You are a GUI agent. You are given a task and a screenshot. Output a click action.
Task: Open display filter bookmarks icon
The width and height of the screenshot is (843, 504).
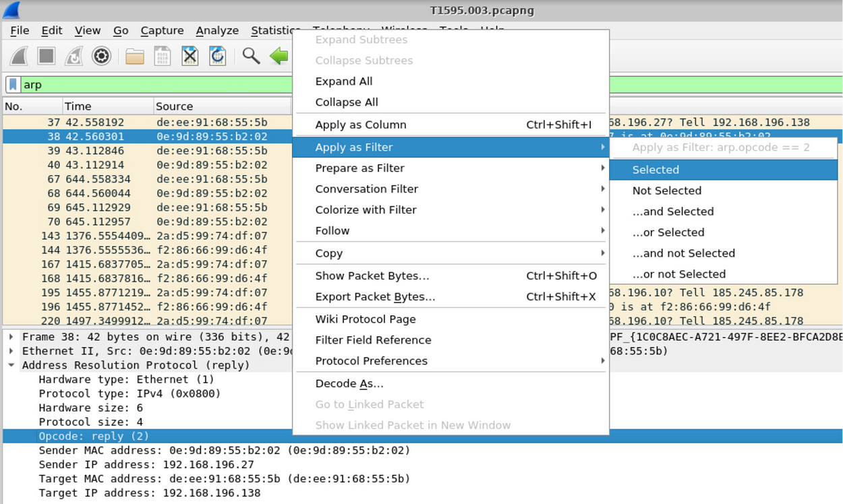tap(13, 85)
